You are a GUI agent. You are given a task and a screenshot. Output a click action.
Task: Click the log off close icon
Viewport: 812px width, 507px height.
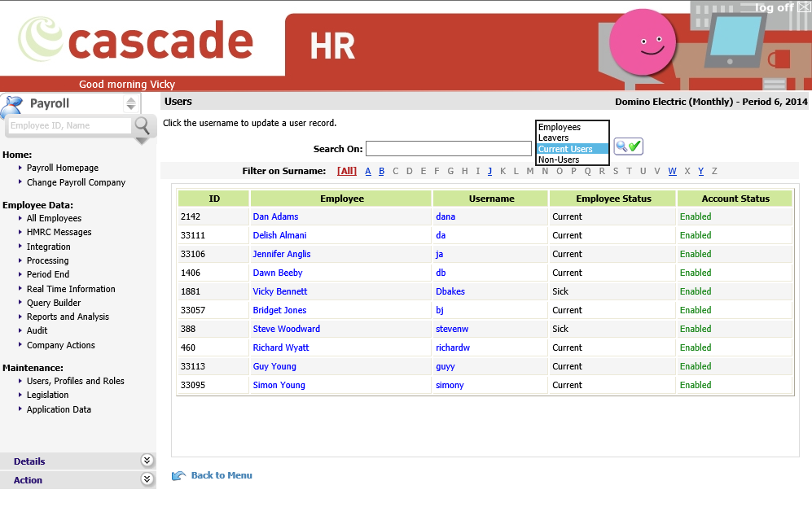[804, 7]
